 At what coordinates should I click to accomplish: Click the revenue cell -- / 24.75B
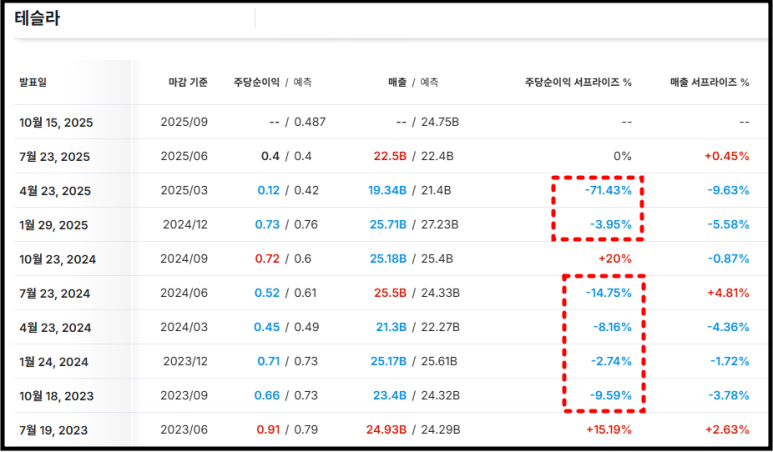point(428,122)
